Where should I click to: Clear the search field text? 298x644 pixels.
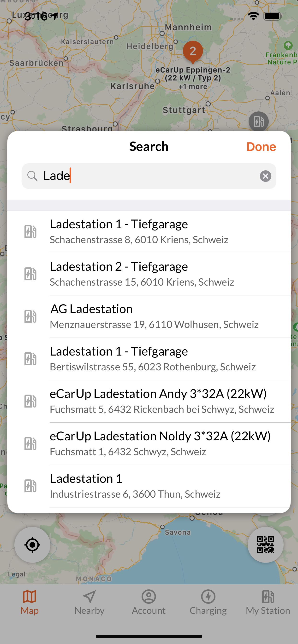tap(265, 176)
